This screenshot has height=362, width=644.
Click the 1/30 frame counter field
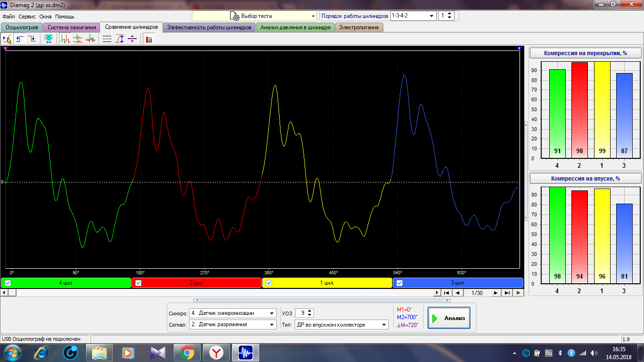tap(477, 293)
